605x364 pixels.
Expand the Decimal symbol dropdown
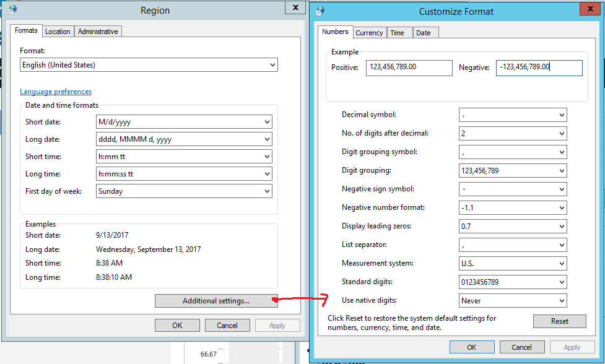click(513, 115)
